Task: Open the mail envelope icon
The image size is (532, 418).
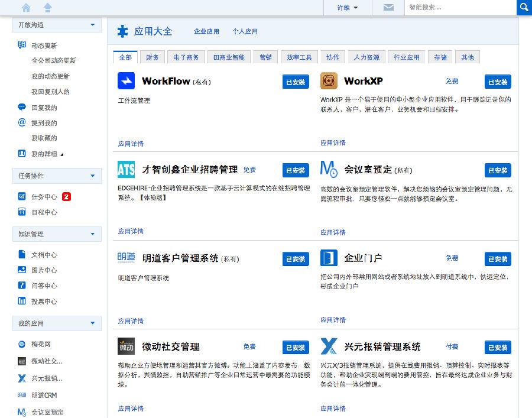Action: 388,8
